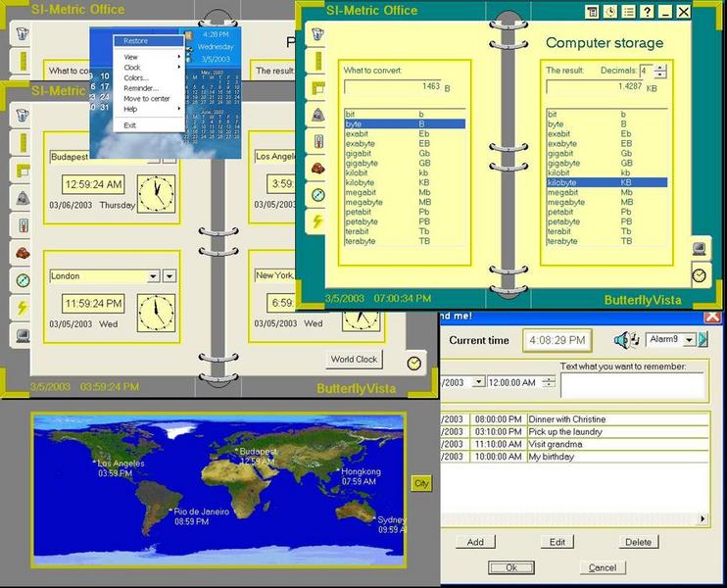Click the Ok button
The width and height of the screenshot is (727, 588).
[511, 567]
